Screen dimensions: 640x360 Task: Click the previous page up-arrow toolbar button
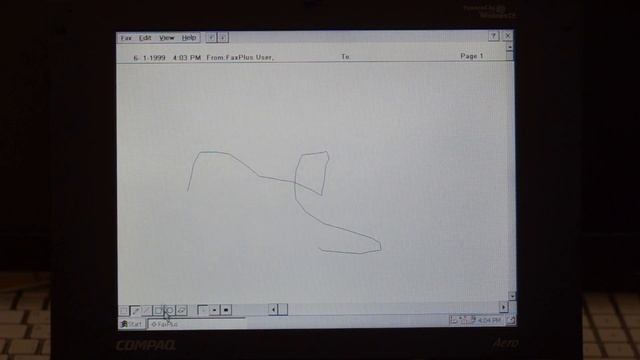(211, 38)
